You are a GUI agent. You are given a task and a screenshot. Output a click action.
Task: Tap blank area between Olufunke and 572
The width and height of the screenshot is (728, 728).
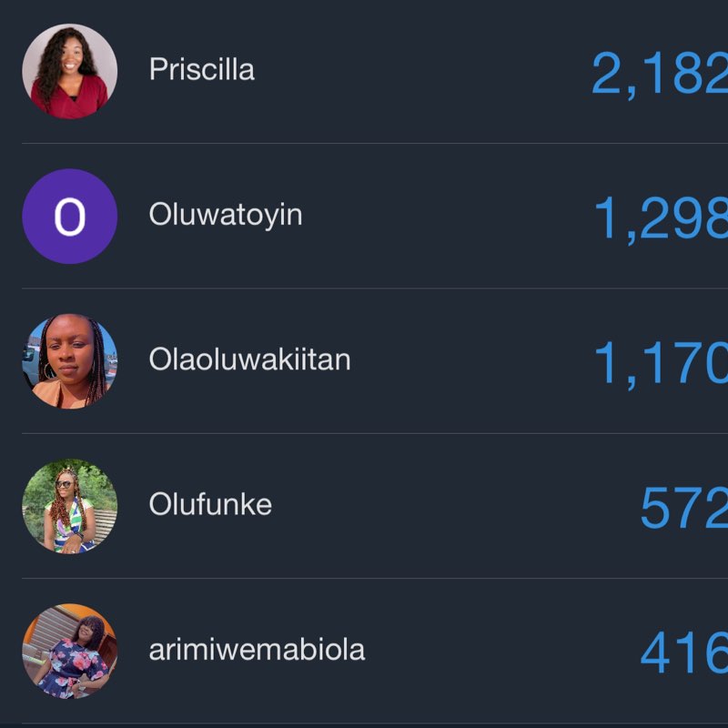tap(455, 506)
